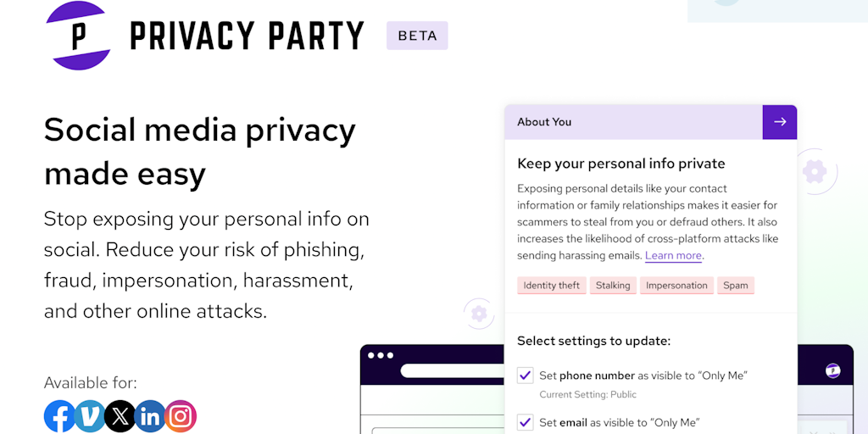The height and width of the screenshot is (434, 868).
Task: Select the Identity theft tag
Action: coord(552,286)
